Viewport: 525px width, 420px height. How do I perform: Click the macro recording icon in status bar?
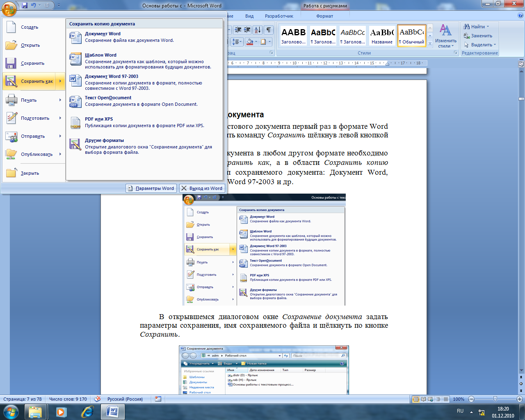(x=158, y=399)
